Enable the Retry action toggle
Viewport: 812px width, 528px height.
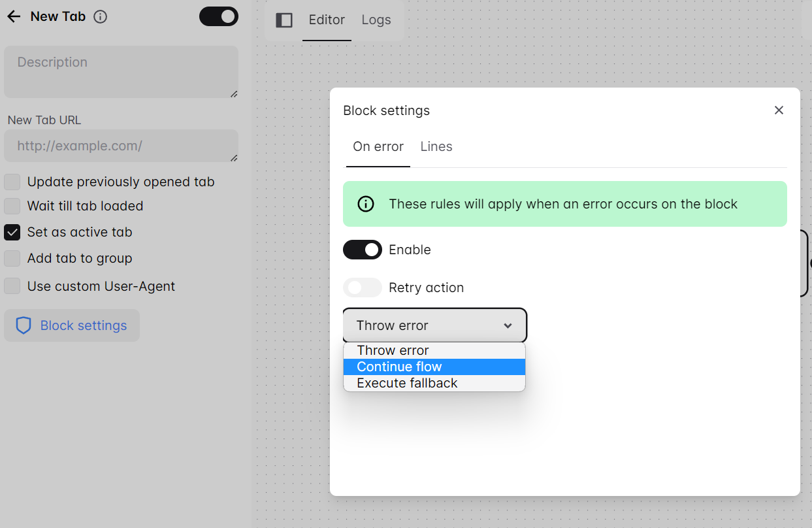[x=362, y=288]
